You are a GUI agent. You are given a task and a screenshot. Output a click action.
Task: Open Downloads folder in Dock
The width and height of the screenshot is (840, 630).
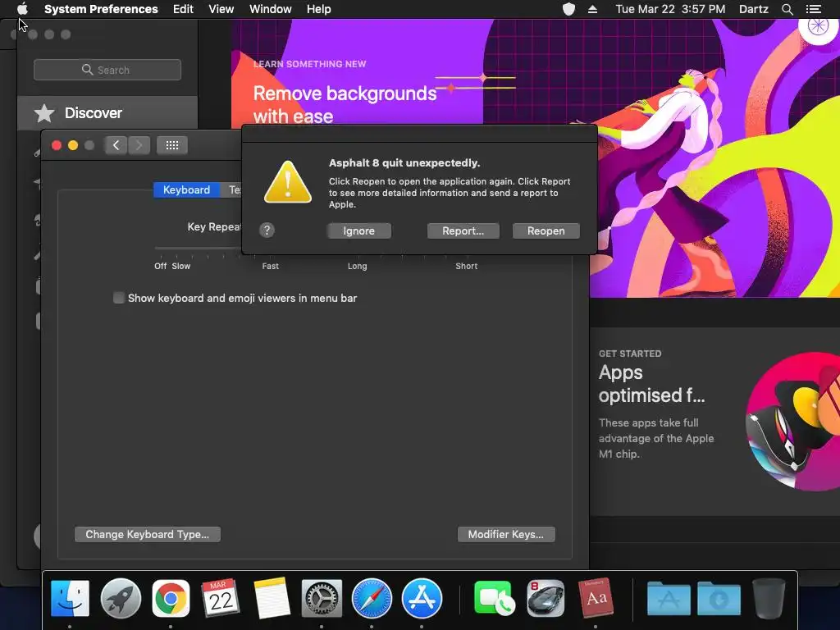point(719,599)
